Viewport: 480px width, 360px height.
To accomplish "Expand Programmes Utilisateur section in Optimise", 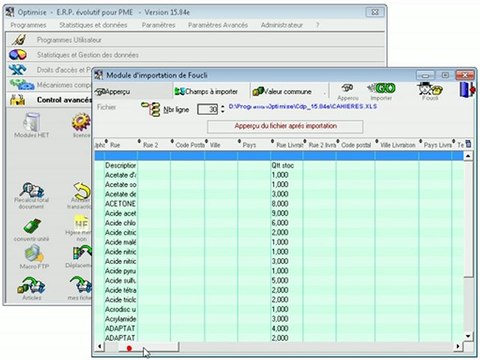I will 195,40.
